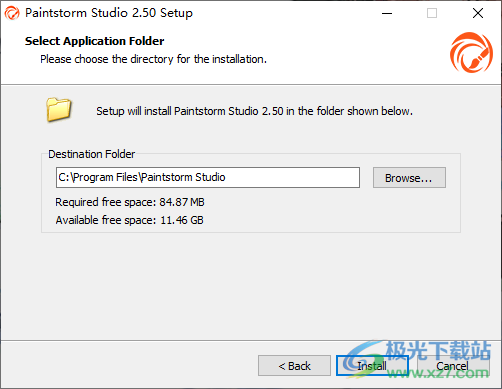Screen dimensions: 502x389
Task: Start the installation with the Install button
Action: click(x=372, y=366)
